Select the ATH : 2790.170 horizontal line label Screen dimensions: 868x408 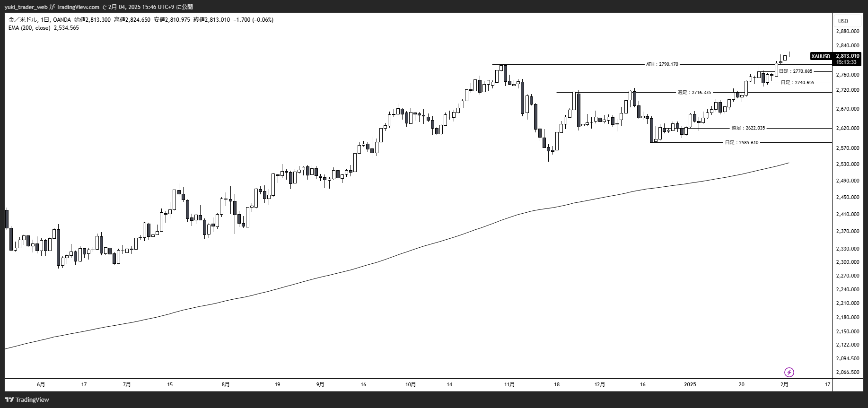pyautogui.click(x=662, y=64)
